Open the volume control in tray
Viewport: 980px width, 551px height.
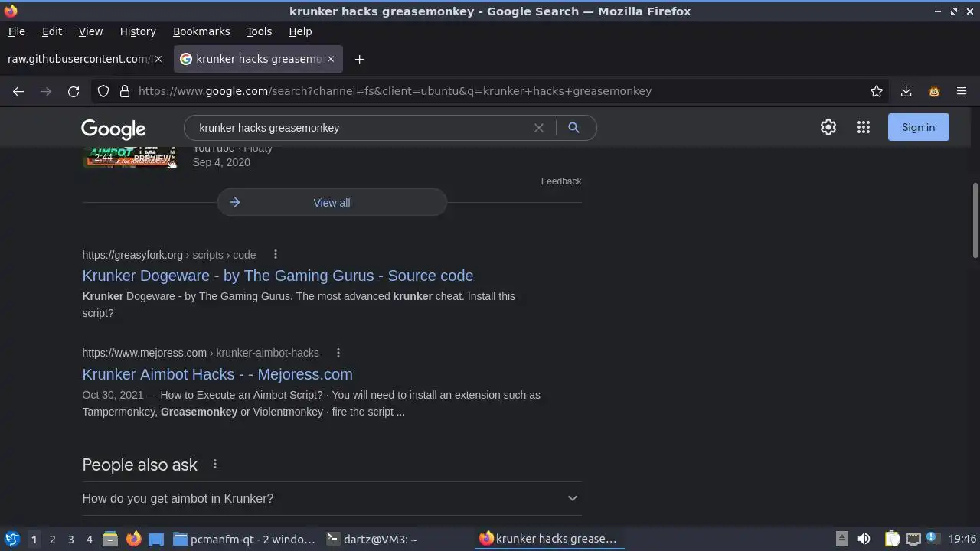coord(864,539)
